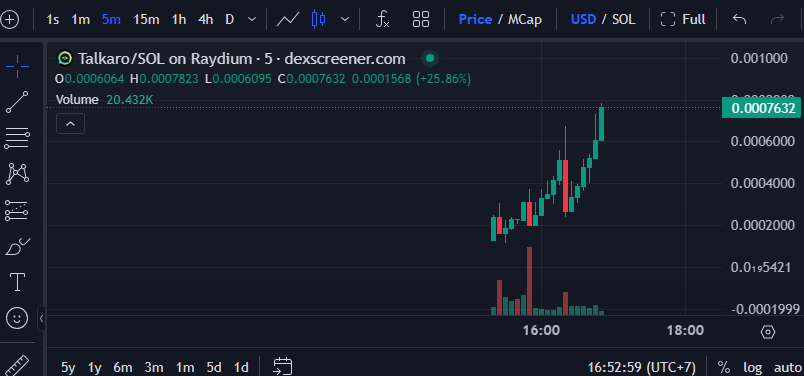Open Full screen mode

coord(683,20)
